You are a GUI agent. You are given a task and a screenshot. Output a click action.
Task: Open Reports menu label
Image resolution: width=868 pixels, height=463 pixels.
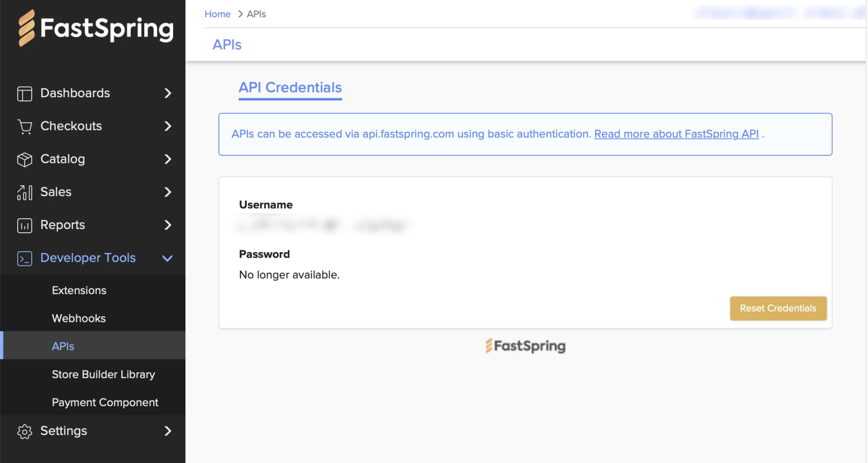pyautogui.click(x=62, y=225)
